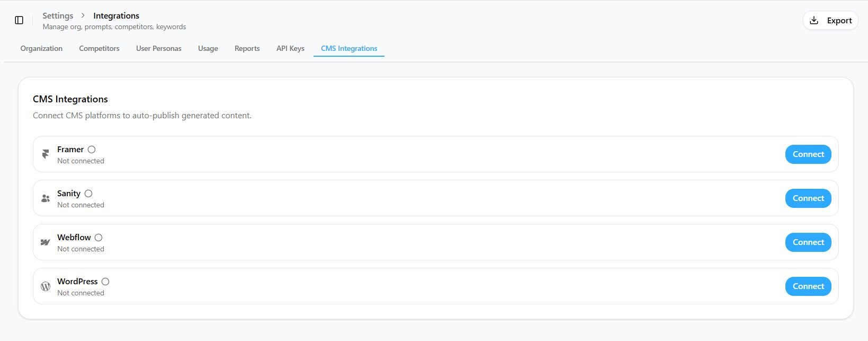Click the download icon in Export button

(814, 20)
